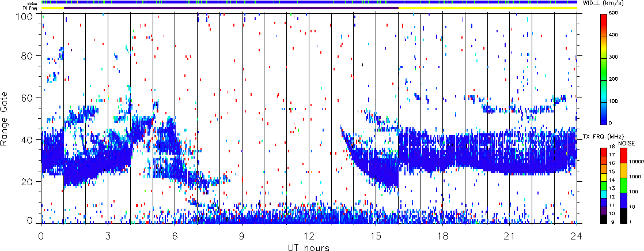Click the black swatch in NOISE legend
Screen dimensions: 644x251
click(x=623, y=216)
